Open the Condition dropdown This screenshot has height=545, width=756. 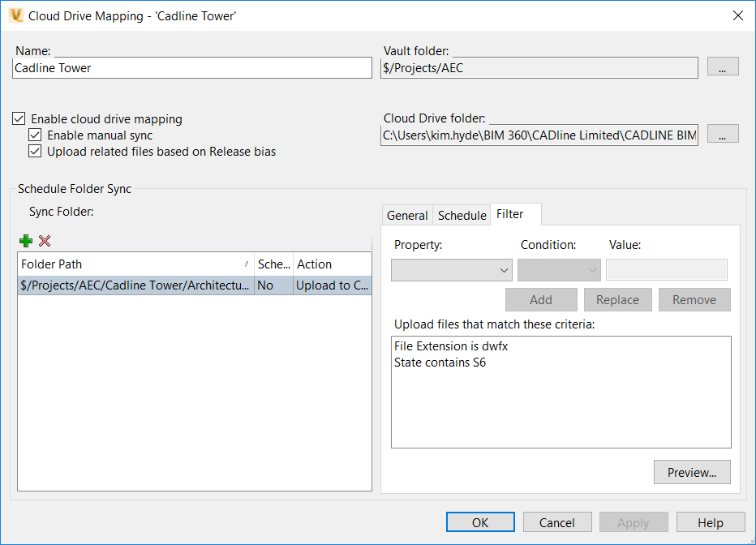click(x=559, y=270)
